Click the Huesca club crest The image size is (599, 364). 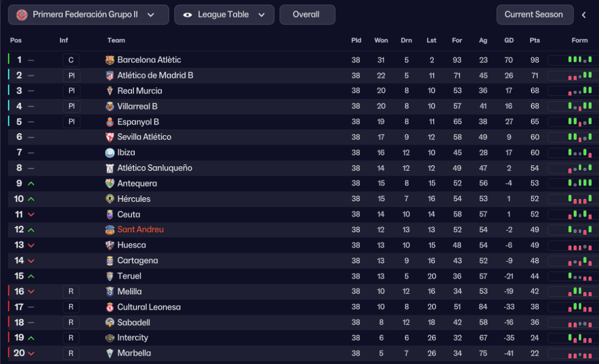[x=109, y=245]
